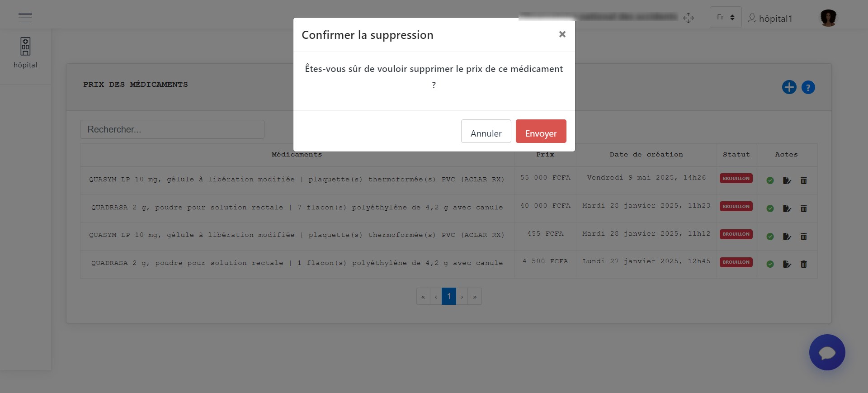Open the help question mark icon
Screen dimensions: 868x393
pos(808,87)
